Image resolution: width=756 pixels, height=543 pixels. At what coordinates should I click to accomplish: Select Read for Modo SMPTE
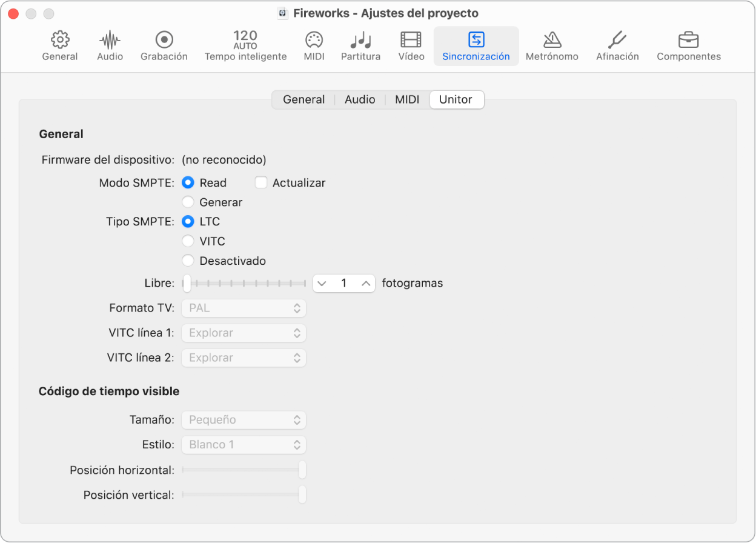tap(188, 182)
